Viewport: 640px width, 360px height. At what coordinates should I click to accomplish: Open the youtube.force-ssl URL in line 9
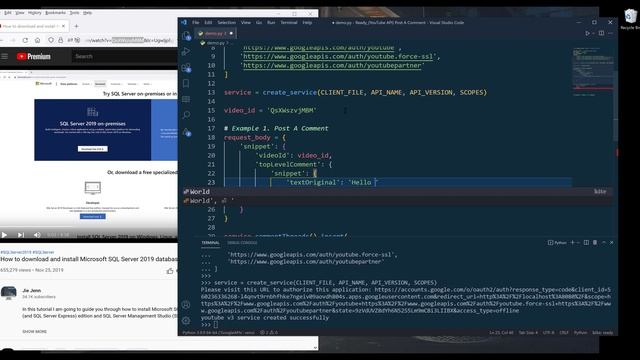338,56
